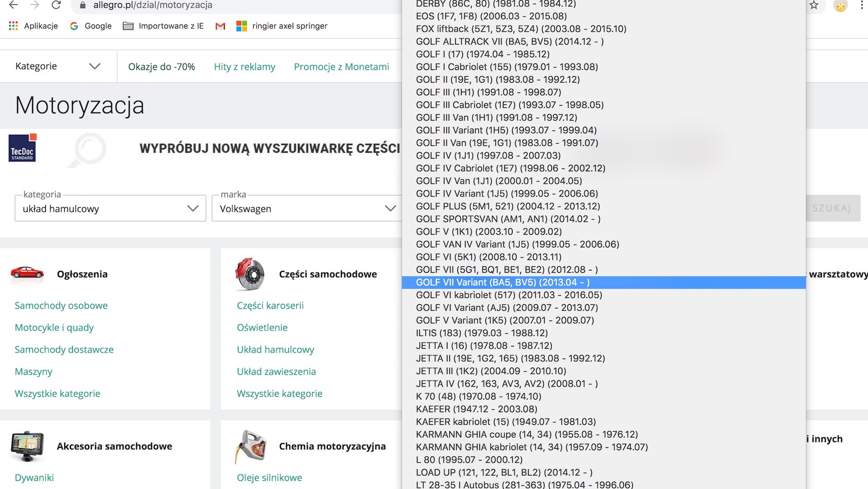Select GOLF ALLTRACK VII option
Image resolution: width=868 pixels, height=489 pixels.
pyautogui.click(x=604, y=42)
